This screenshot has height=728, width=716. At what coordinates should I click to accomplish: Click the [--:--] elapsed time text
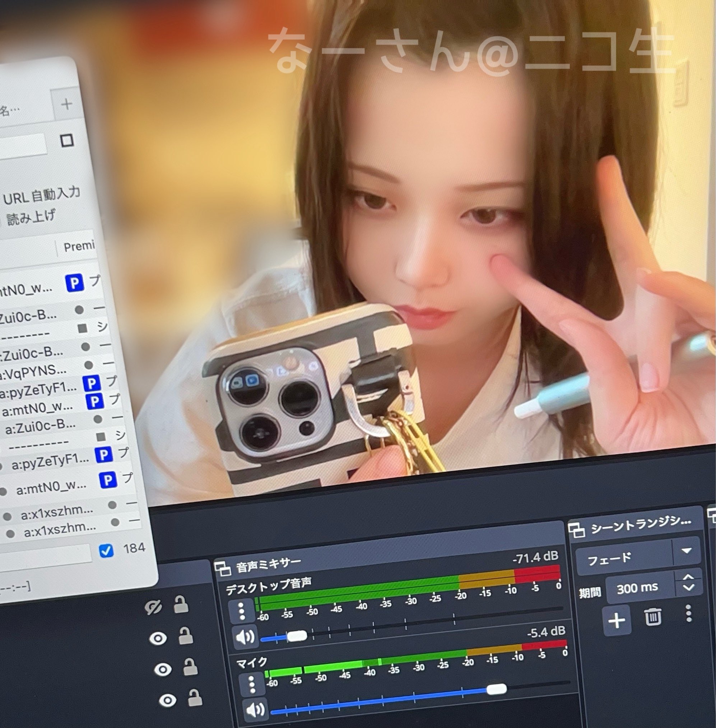click(x=15, y=587)
